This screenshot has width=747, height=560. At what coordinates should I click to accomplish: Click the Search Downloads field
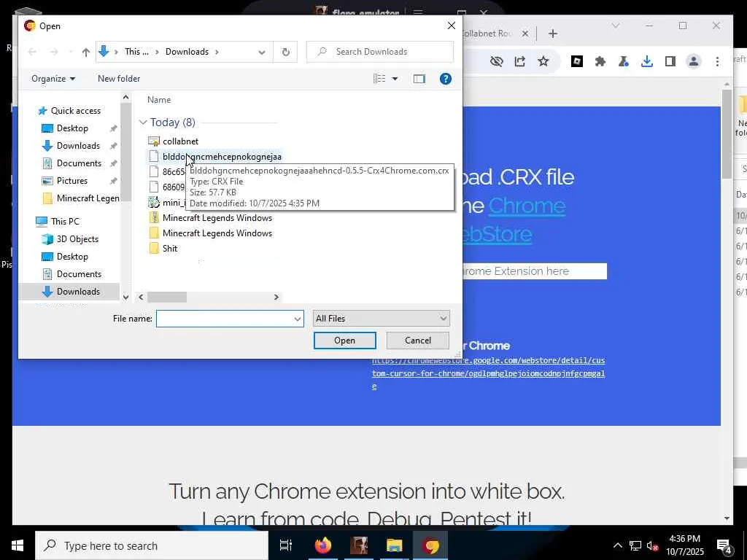tap(379, 52)
